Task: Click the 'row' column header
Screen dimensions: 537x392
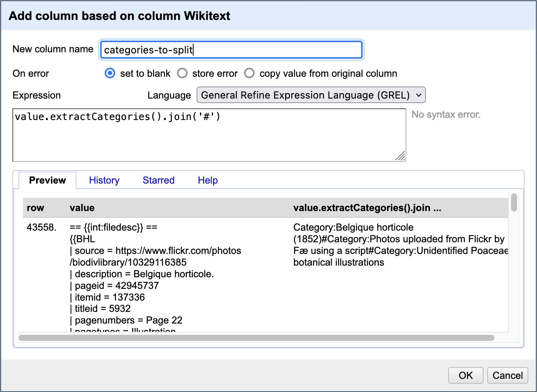Action: pos(35,208)
